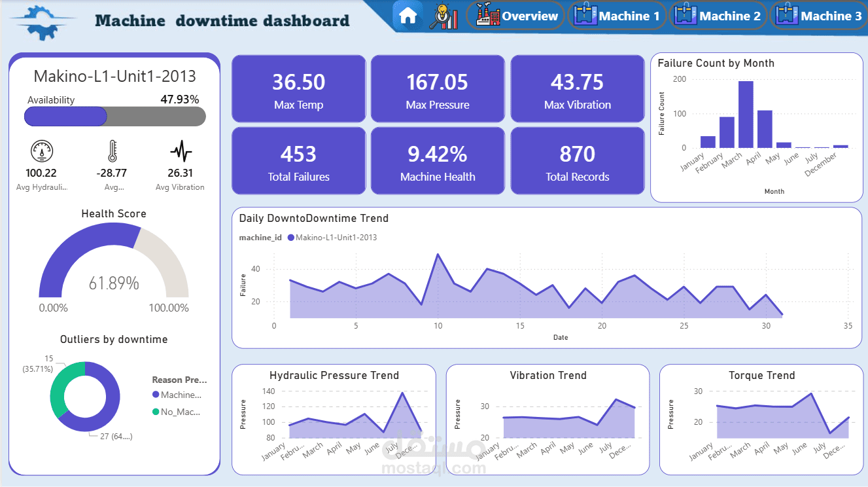Switch to the Machine 1 tab

point(617,16)
